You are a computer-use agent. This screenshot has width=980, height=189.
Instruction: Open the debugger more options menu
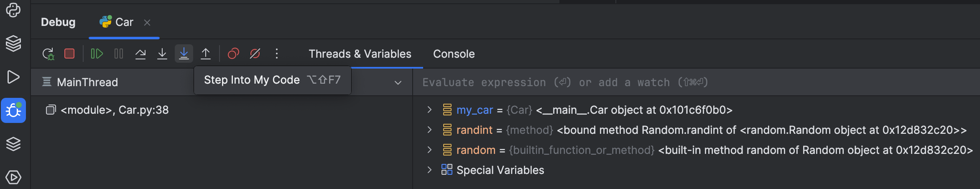click(x=277, y=54)
